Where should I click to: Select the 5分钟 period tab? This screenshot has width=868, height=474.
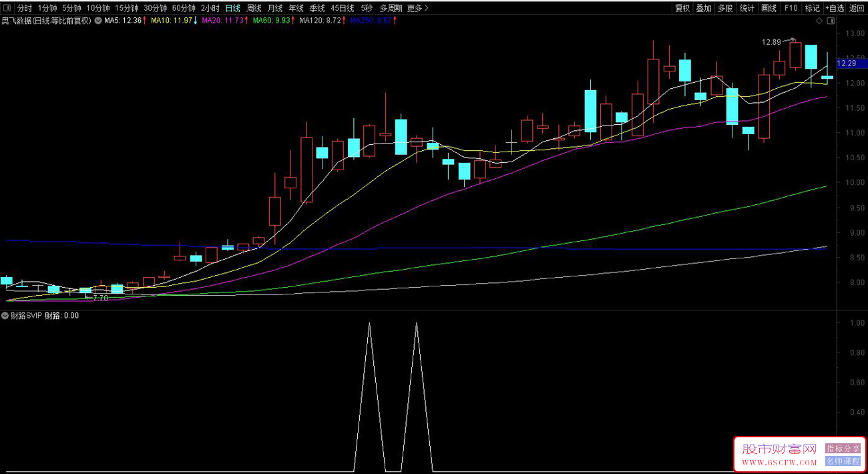pyautogui.click(x=71, y=9)
